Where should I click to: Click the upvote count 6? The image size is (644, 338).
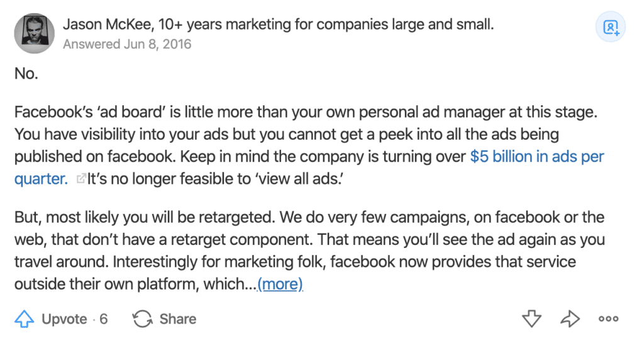click(104, 319)
